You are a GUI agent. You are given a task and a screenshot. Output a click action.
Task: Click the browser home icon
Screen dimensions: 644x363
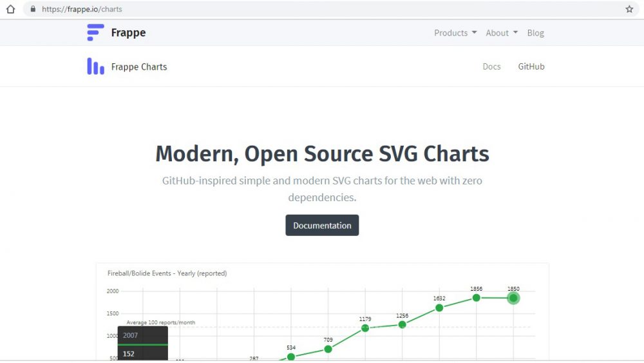click(x=10, y=9)
